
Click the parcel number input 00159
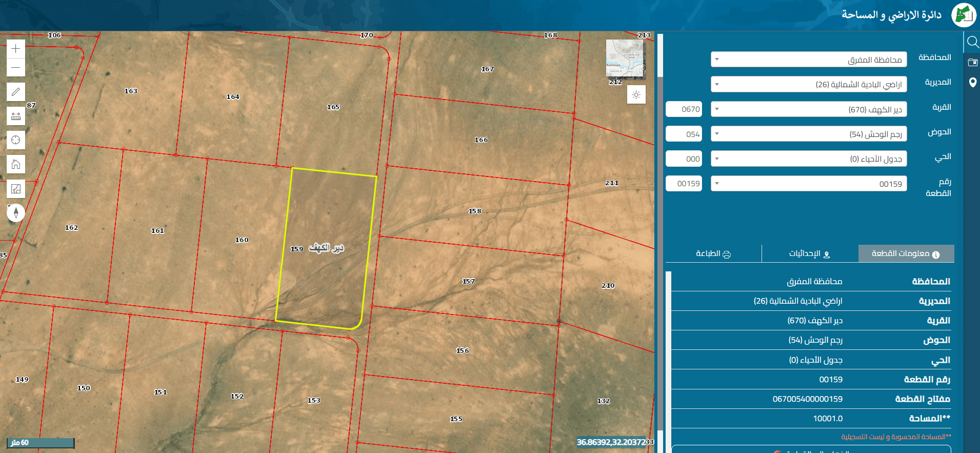684,184
